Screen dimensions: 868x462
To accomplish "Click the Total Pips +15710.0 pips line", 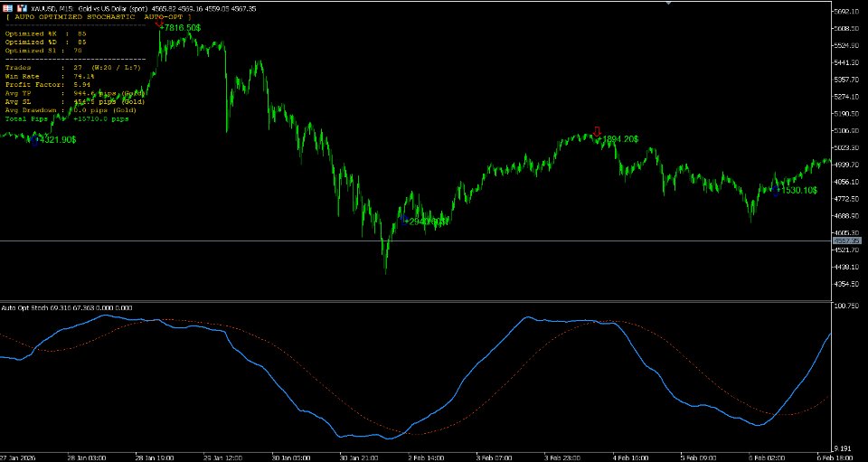I will coord(67,118).
